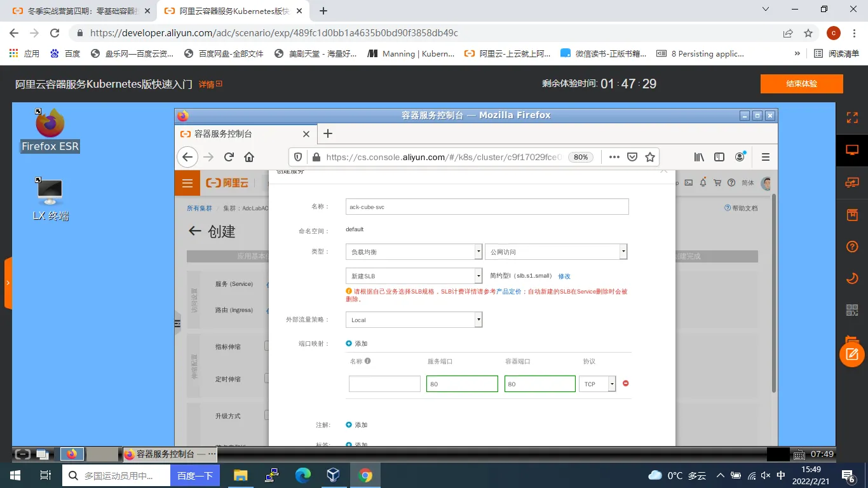Open the 类型 dropdown showing 负载均衡
Image resolution: width=868 pixels, height=488 pixels.
pyautogui.click(x=414, y=252)
